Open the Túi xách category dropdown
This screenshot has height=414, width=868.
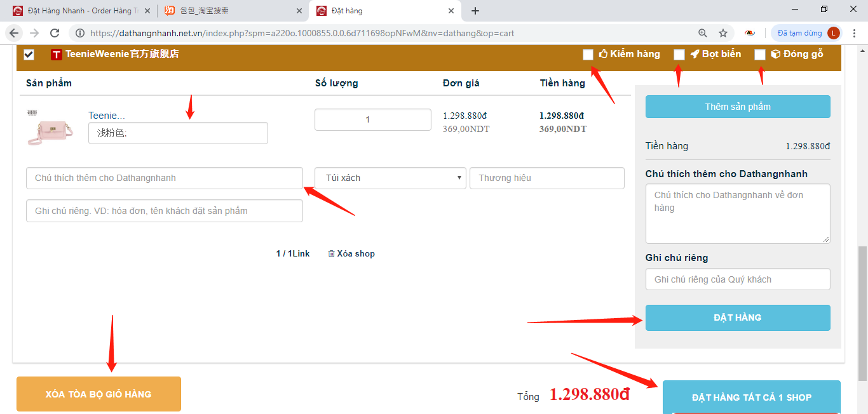pyautogui.click(x=390, y=178)
